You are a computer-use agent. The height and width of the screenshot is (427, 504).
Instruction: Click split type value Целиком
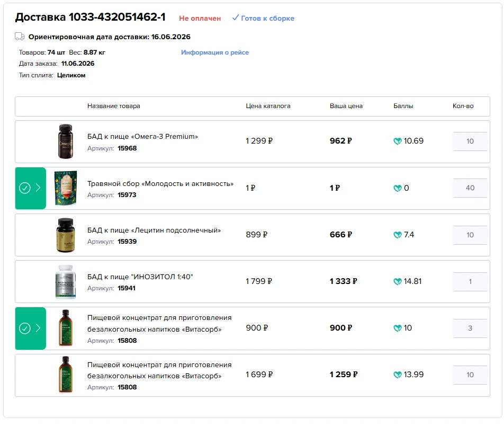click(x=71, y=75)
